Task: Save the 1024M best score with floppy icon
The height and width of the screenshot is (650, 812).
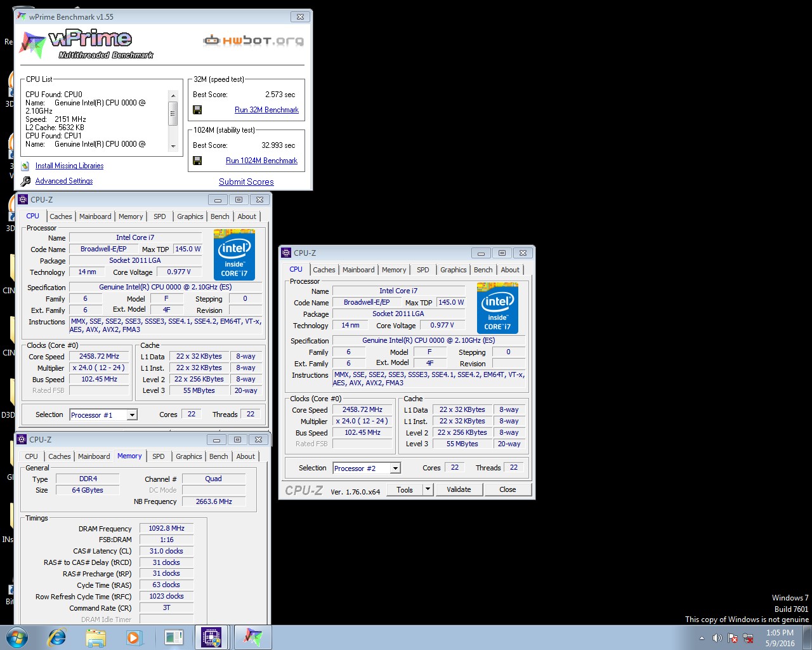Action: 197,161
